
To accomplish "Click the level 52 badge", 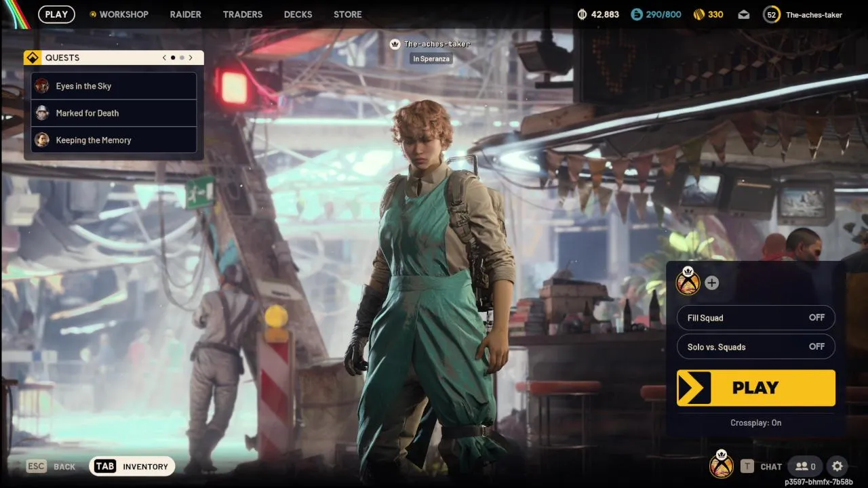I will 772,14.
